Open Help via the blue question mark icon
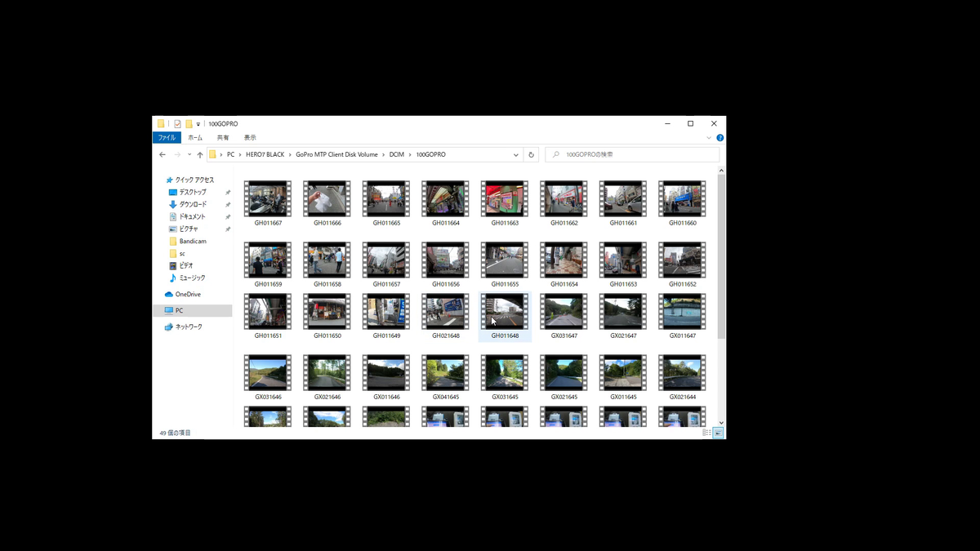The width and height of the screenshot is (980, 551). (x=719, y=137)
